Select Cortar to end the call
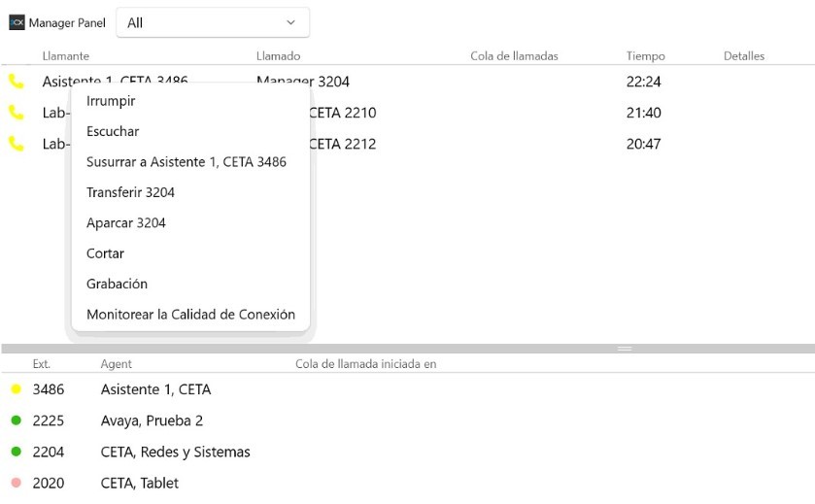815x504 pixels. [105, 253]
